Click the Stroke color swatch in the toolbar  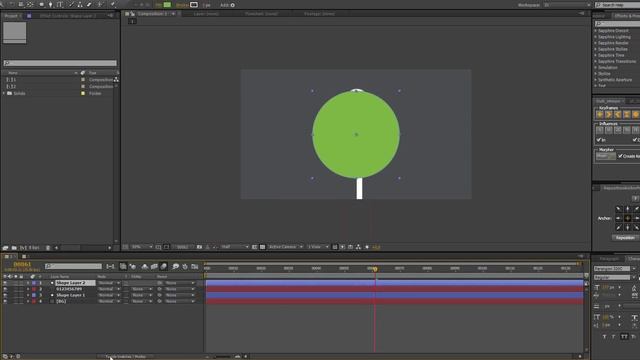pyautogui.click(x=194, y=5)
